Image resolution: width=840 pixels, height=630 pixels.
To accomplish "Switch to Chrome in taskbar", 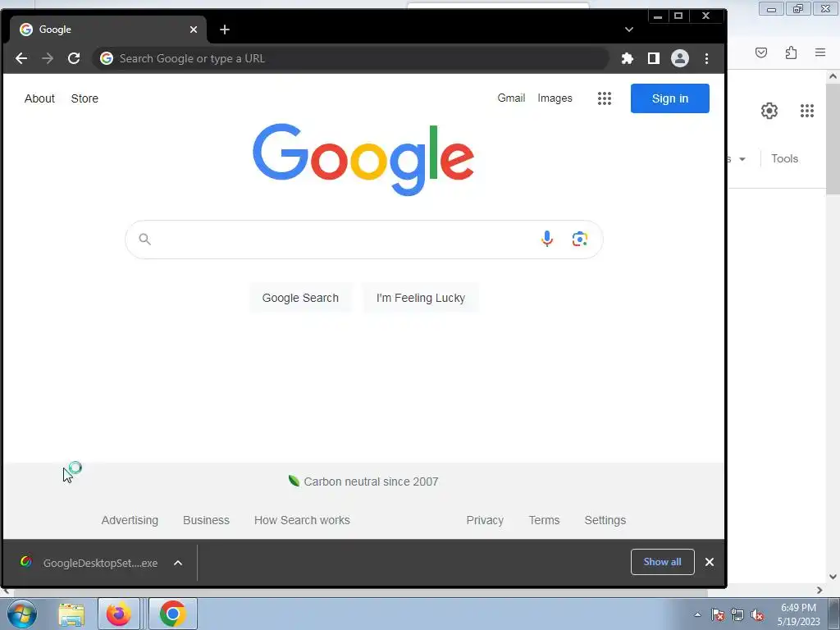I will 172,614.
